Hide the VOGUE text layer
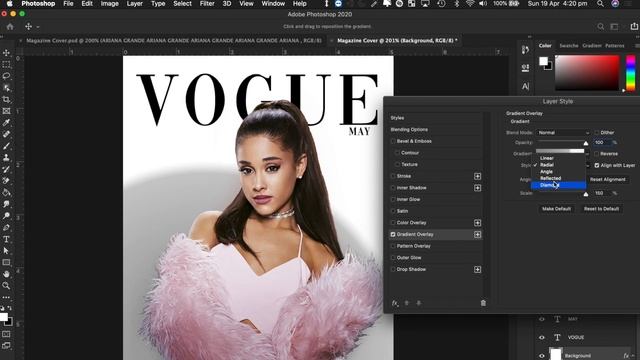Image resolution: width=640 pixels, height=360 pixels. 542,338
